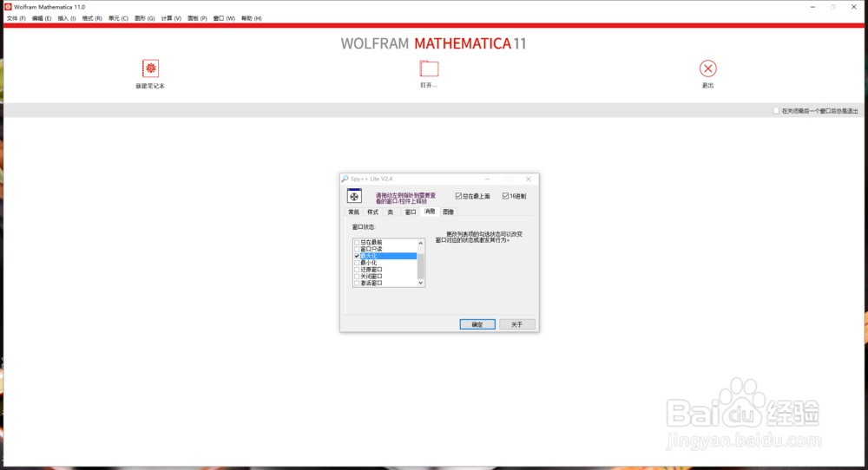Image resolution: width=868 pixels, height=470 pixels.
Task: Toggle the 16进制 checkbox in Spy++
Action: (505, 196)
